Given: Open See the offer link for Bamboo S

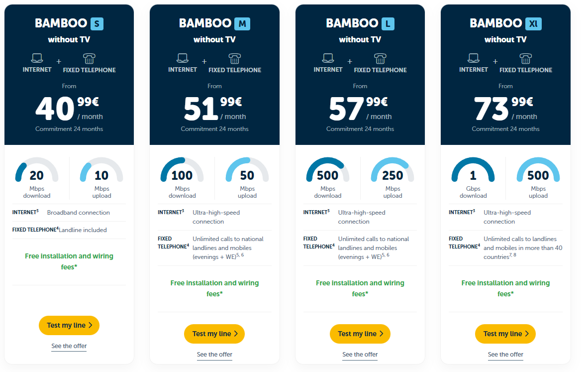Looking at the screenshot, I should pyautogui.click(x=69, y=346).
